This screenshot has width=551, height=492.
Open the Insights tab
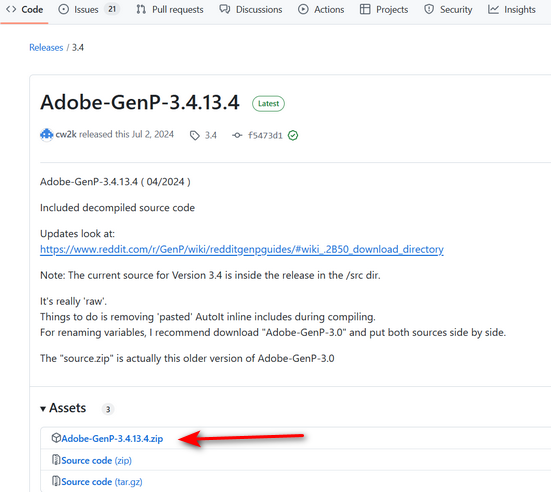pos(512,9)
